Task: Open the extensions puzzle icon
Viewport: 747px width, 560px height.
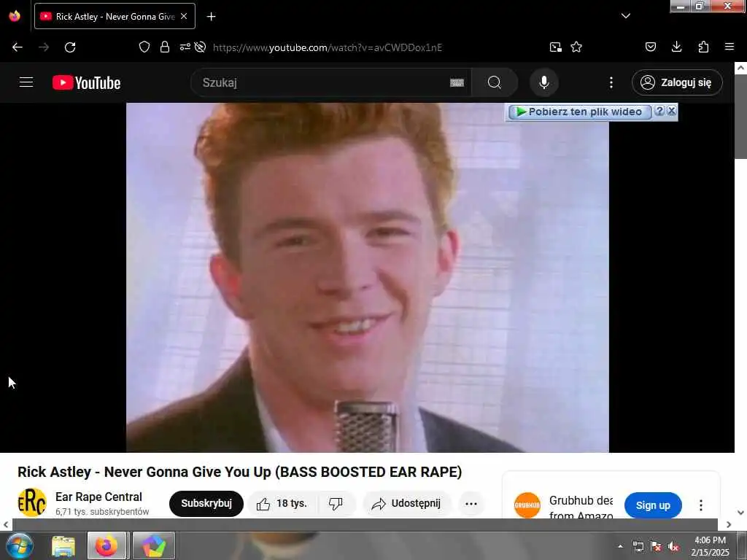Action: [x=703, y=47]
